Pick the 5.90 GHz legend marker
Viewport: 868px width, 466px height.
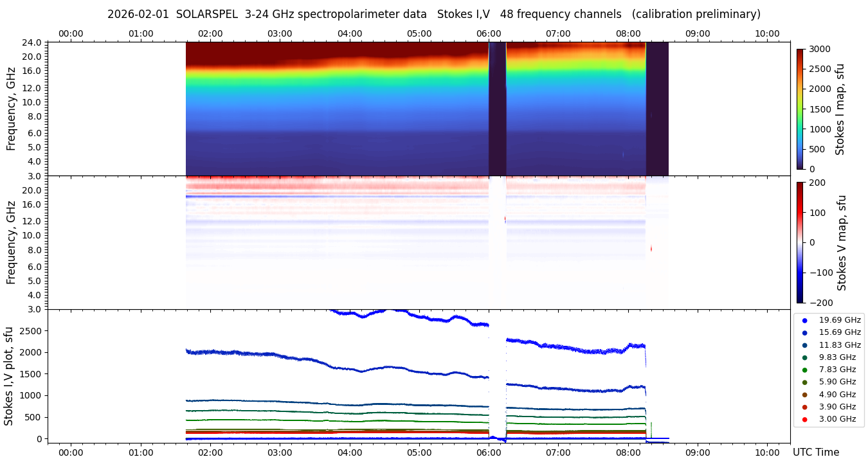[x=804, y=382]
